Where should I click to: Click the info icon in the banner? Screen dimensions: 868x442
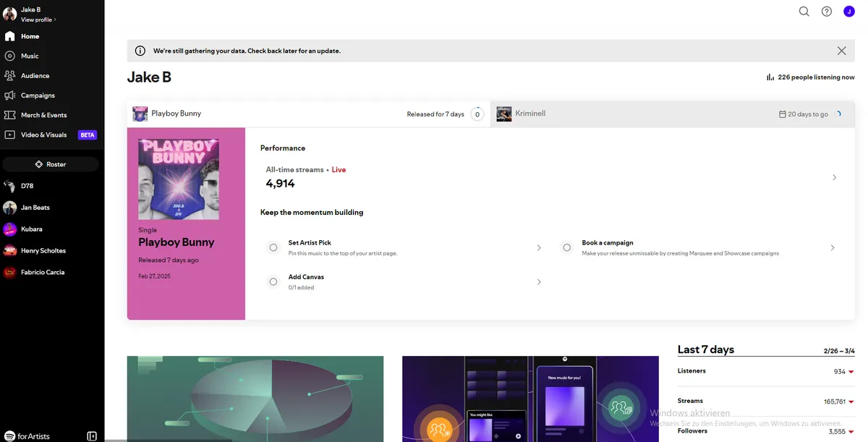[x=140, y=51]
